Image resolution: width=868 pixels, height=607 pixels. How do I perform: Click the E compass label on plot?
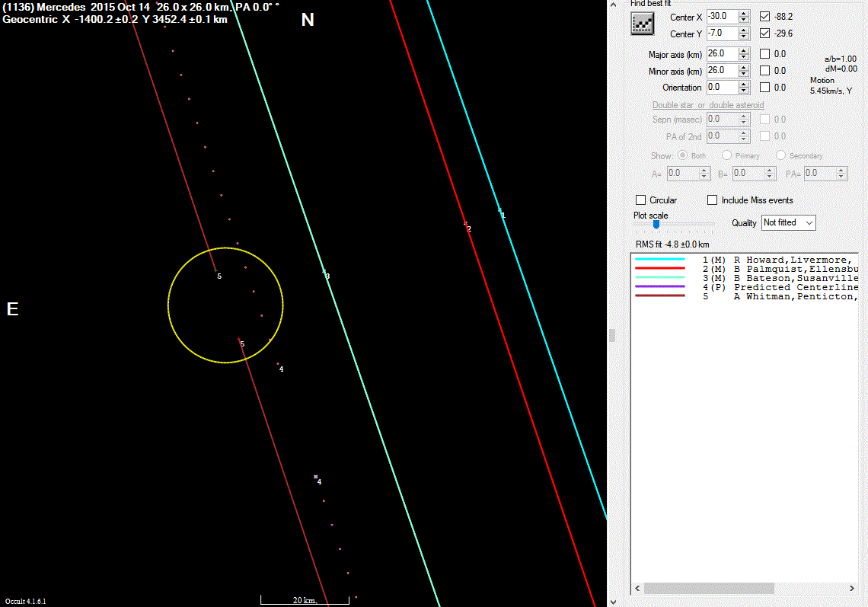click(13, 309)
